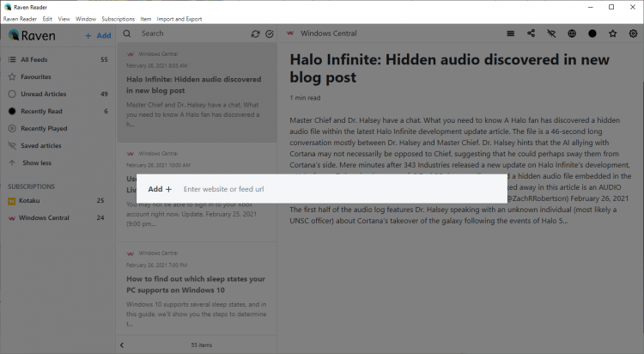Click Add + in the feed dialog
Image resolution: width=644 pixels, height=354 pixels.
160,188
